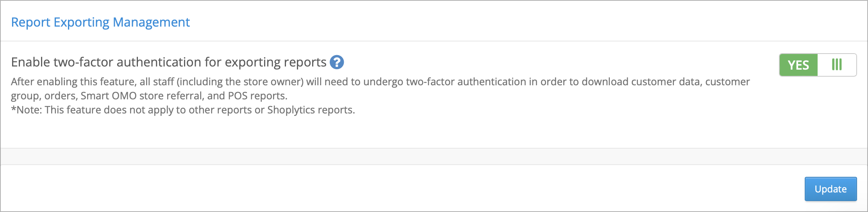The image size is (868, 212).
Task: Click the gray divider strip above Update
Action: tap(434, 156)
